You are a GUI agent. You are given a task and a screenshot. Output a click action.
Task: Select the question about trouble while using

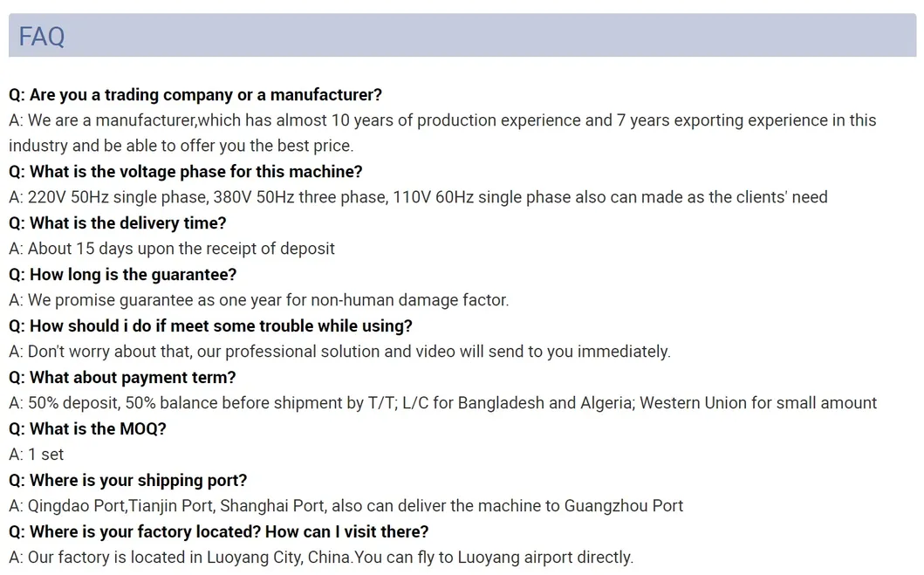210,325
